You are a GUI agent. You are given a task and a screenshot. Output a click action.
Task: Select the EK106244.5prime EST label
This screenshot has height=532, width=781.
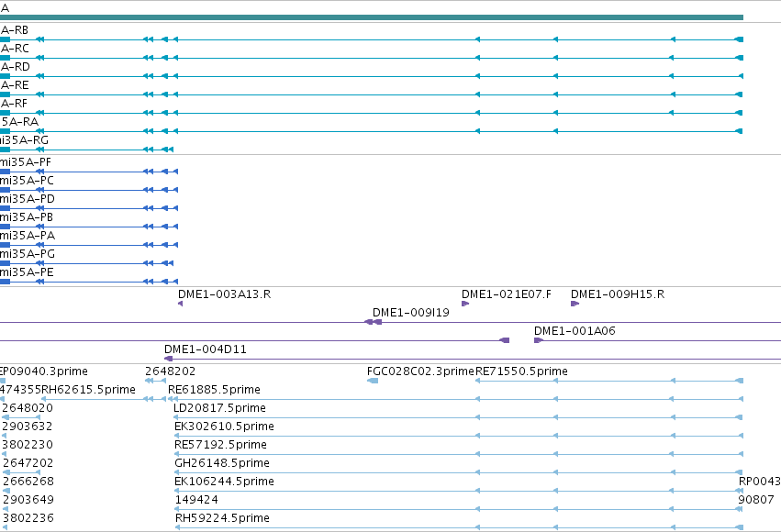tap(224, 482)
